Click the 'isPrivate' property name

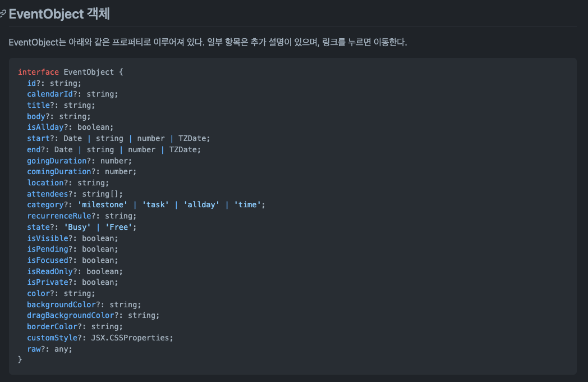tap(47, 282)
